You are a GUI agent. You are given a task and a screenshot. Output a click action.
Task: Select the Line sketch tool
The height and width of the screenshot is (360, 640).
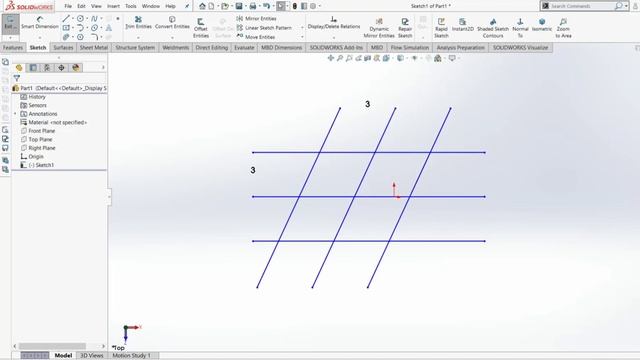point(66,19)
